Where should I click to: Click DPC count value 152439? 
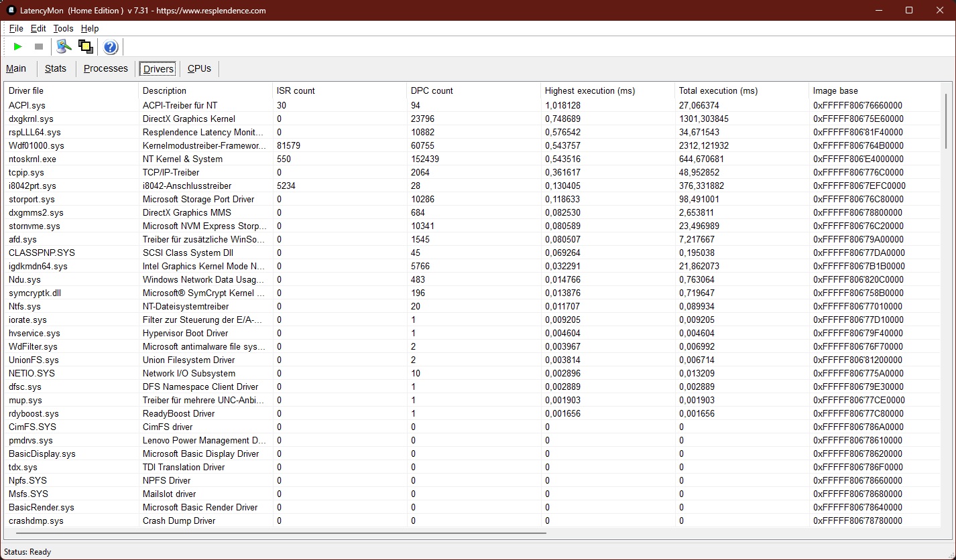[x=425, y=159]
